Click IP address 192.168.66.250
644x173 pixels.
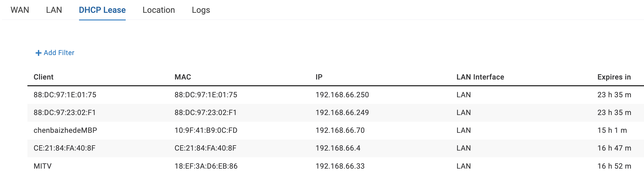(x=342, y=95)
